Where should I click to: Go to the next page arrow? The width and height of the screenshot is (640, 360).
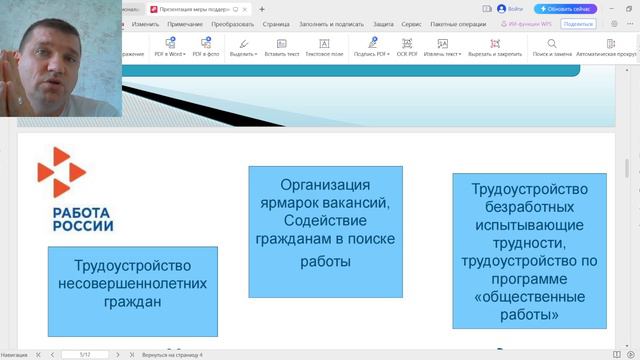tap(118, 355)
